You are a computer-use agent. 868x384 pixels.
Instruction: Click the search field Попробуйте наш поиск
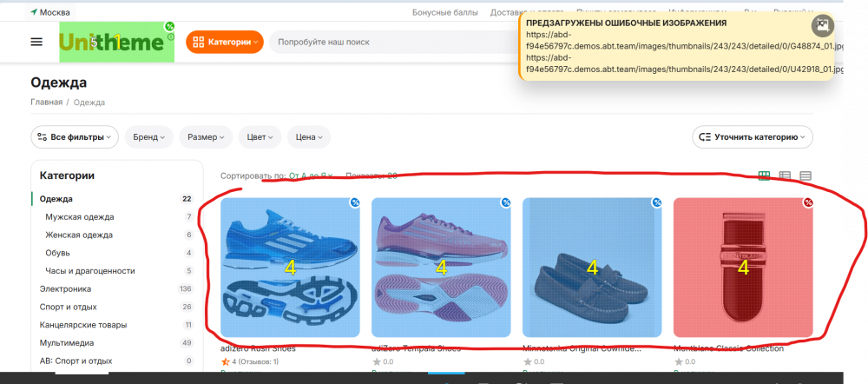393,42
